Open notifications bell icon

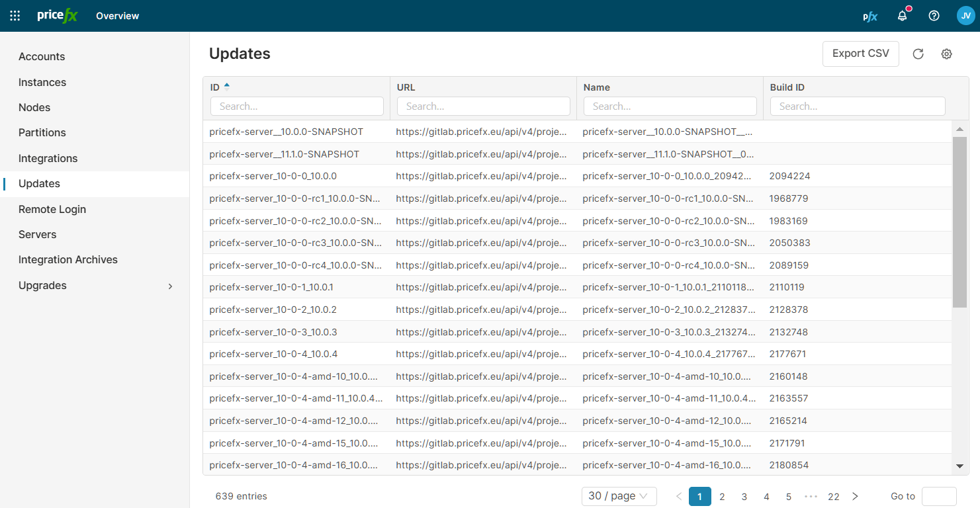coord(902,16)
